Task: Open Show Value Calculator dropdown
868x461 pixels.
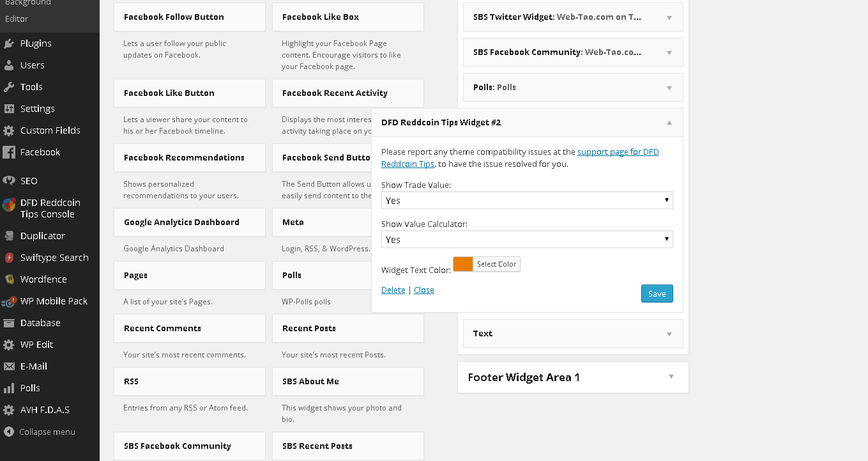Action: 527,239
